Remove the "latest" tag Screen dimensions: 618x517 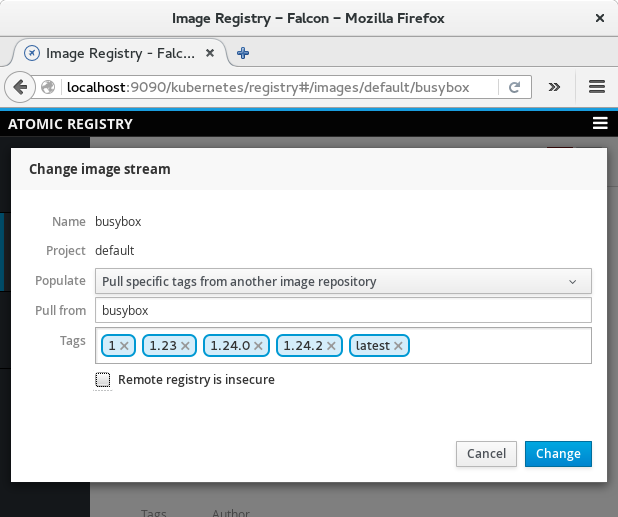398,346
